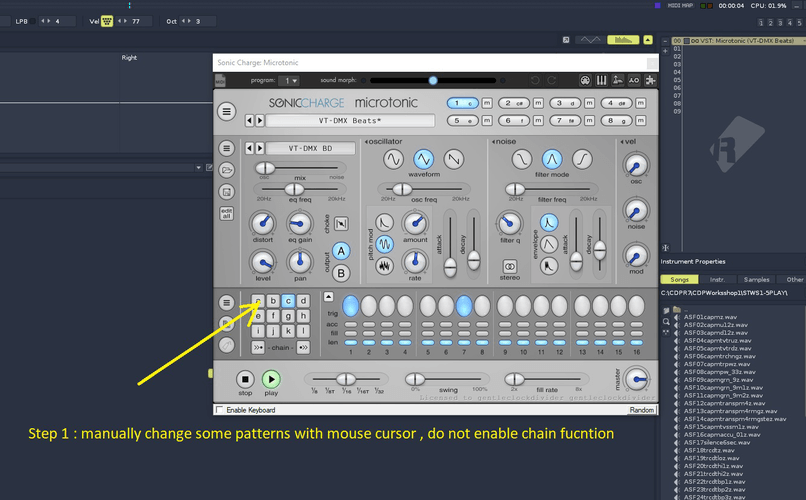Click the undo arrow in plugin toolbar
The width and height of the screenshot is (806, 500).
click(535, 80)
